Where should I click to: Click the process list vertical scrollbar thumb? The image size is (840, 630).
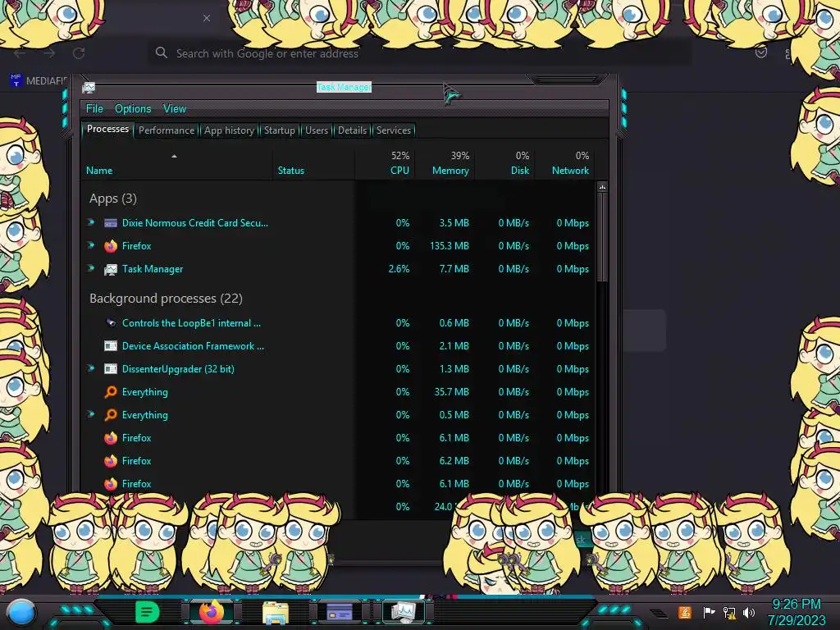coord(603,238)
